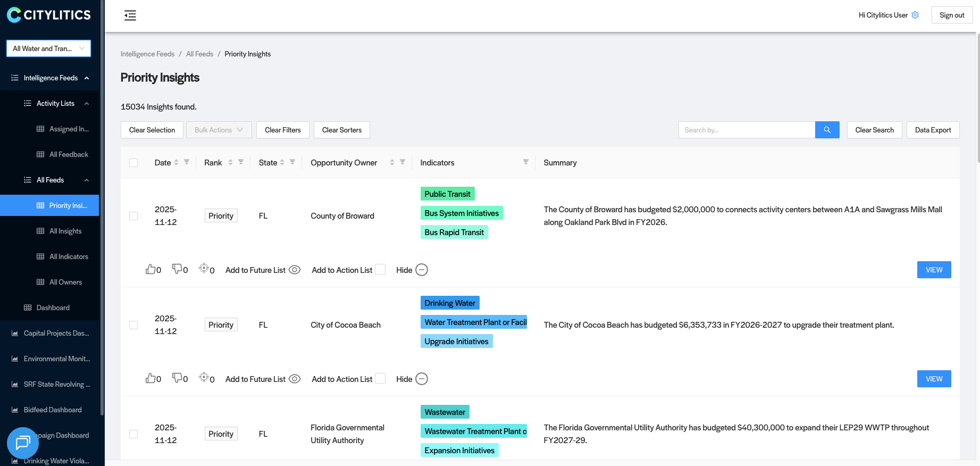Open the Bulk Actions dropdown
The image size is (980, 466).
coord(219,130)
